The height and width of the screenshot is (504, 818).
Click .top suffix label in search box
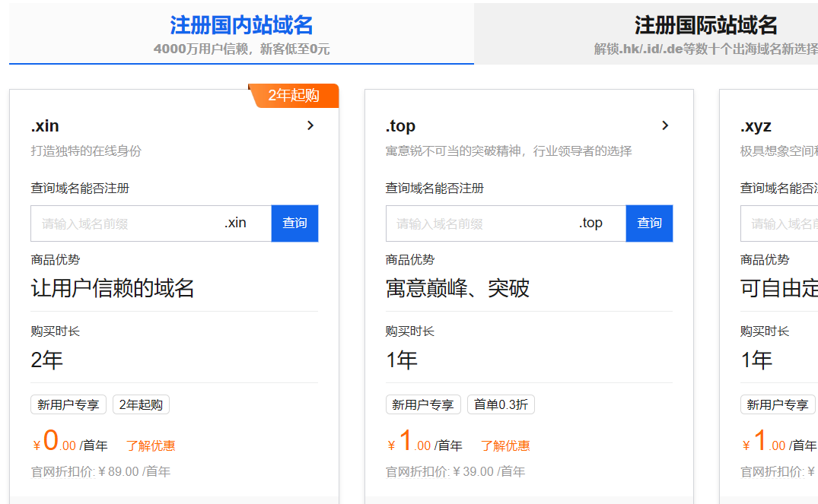tap(590, 223)
